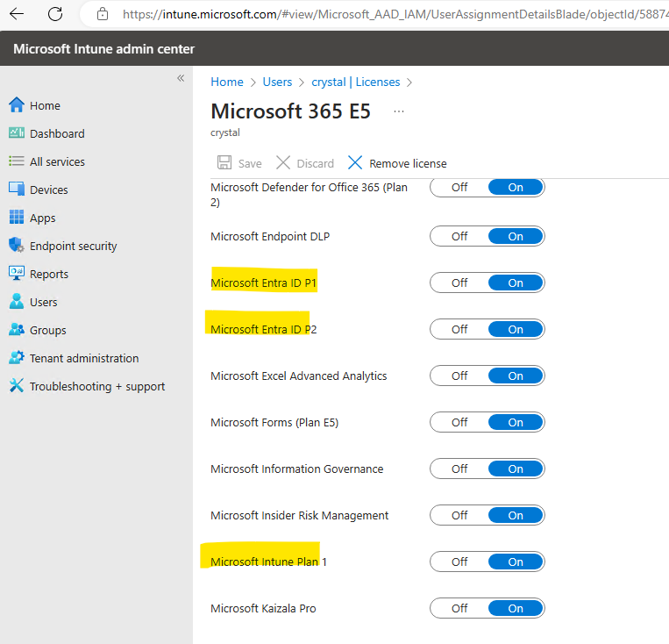The width and height of the screenshot is (669, 644).
Task: Click the Microsoft Excel Advanced Analytics label
Action: pos(299,376)
